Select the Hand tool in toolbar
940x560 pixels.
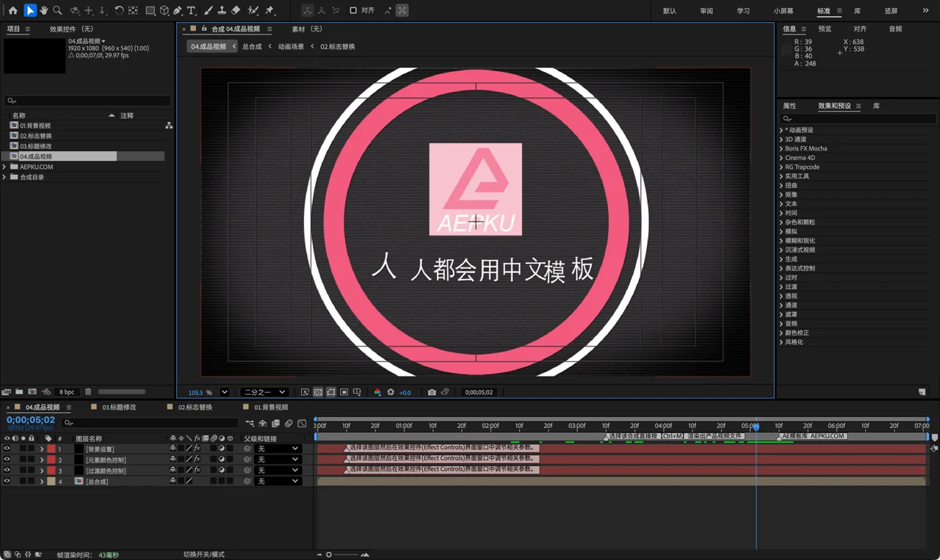point(44,10)
